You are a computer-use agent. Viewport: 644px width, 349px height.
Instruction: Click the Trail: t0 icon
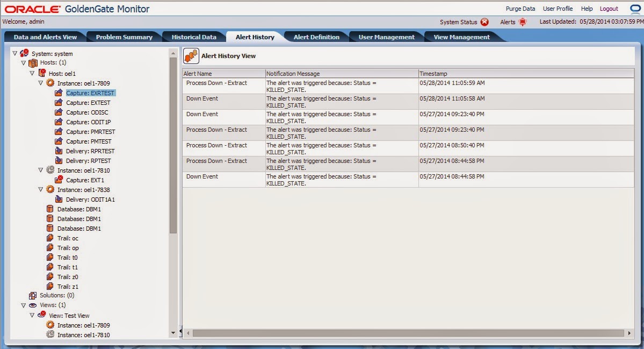click(51, 258)
